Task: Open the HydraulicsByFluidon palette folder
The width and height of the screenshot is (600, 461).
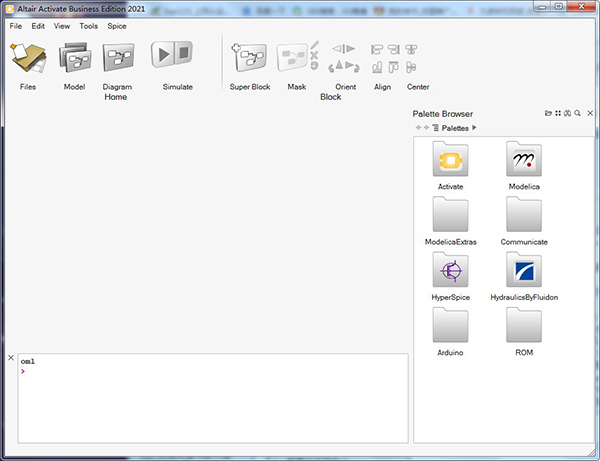Action: [x=524, y=270]
